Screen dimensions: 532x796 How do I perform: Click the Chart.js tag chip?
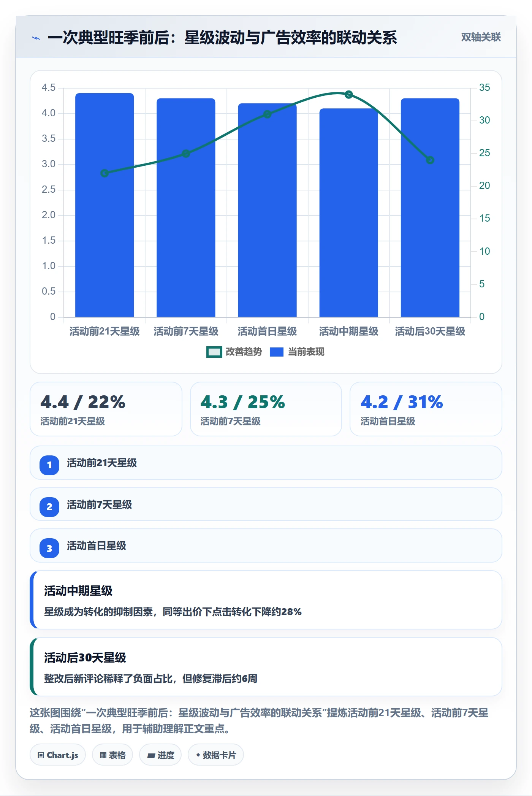click(x=58, y=755)
